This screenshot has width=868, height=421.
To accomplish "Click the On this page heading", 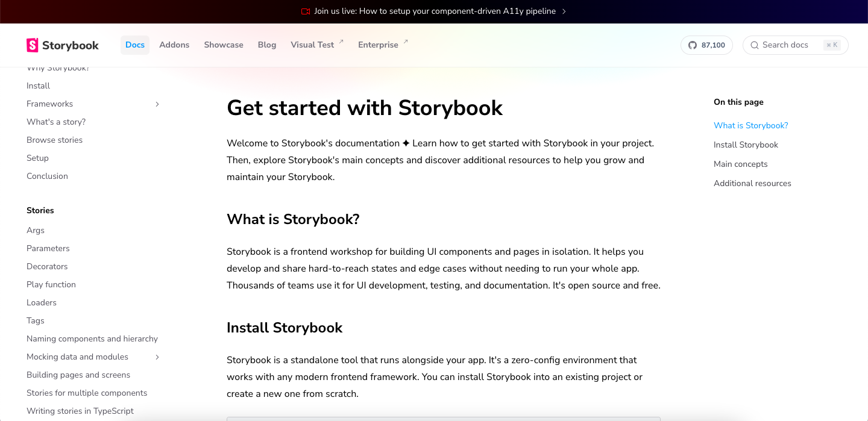I will [x=738, y=102].
